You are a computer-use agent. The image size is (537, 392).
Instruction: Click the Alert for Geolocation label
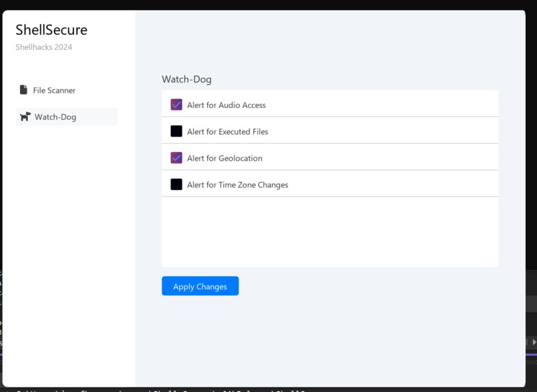(x=224, y=158)
